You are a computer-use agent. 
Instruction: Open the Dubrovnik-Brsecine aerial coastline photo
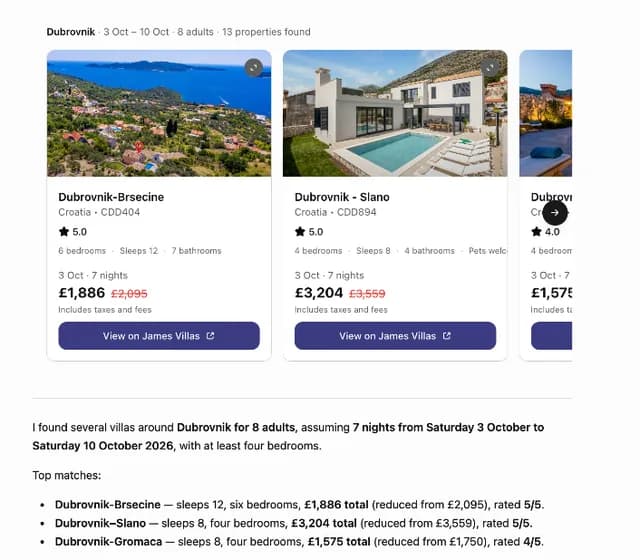click(x=159, y=113)
